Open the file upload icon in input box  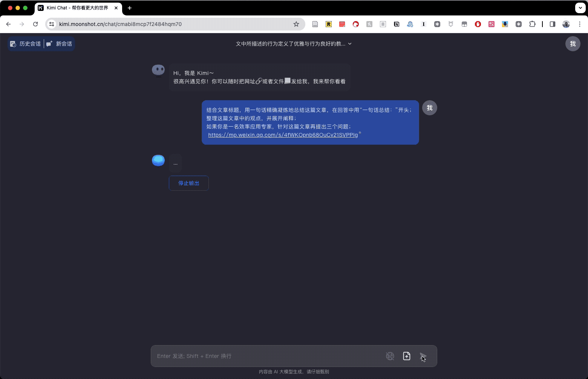click(x=407, y=356)
